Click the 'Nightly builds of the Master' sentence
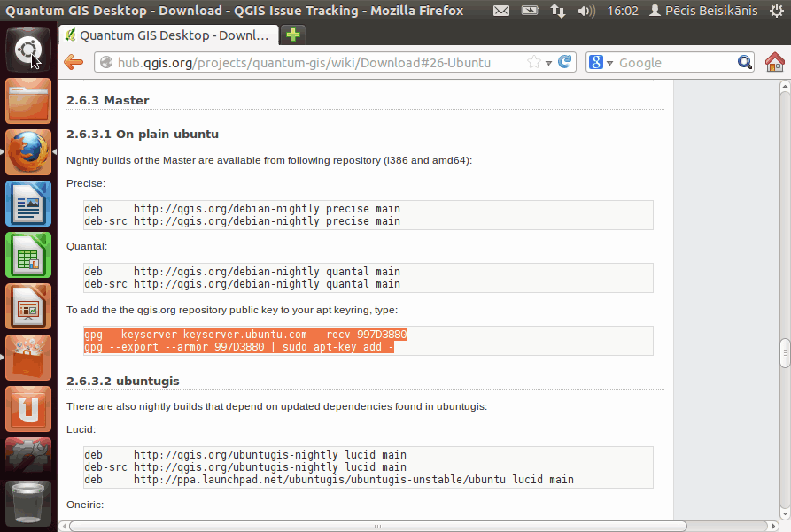Viewport: 791px width, 532px height. pyautogui.click(x=269, y=160)
